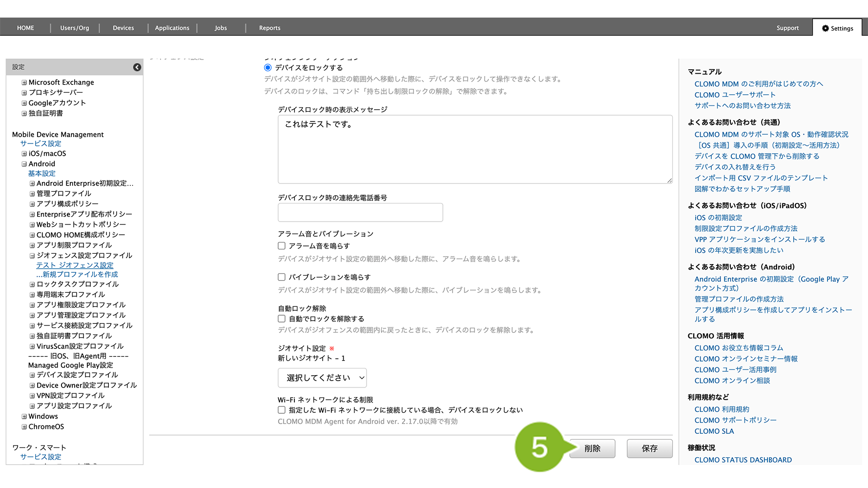Tick the Wi-Fi network restriction checkbox

(282, 410)
